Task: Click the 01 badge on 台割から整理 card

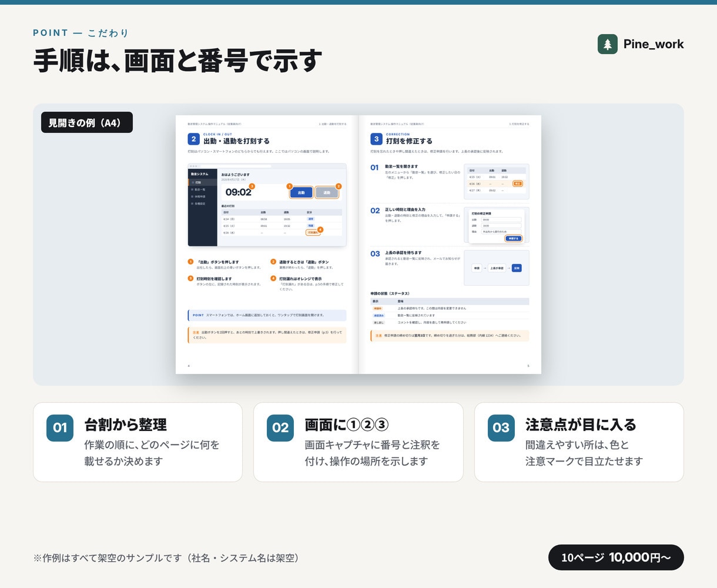Action: [x=60, y=428]
